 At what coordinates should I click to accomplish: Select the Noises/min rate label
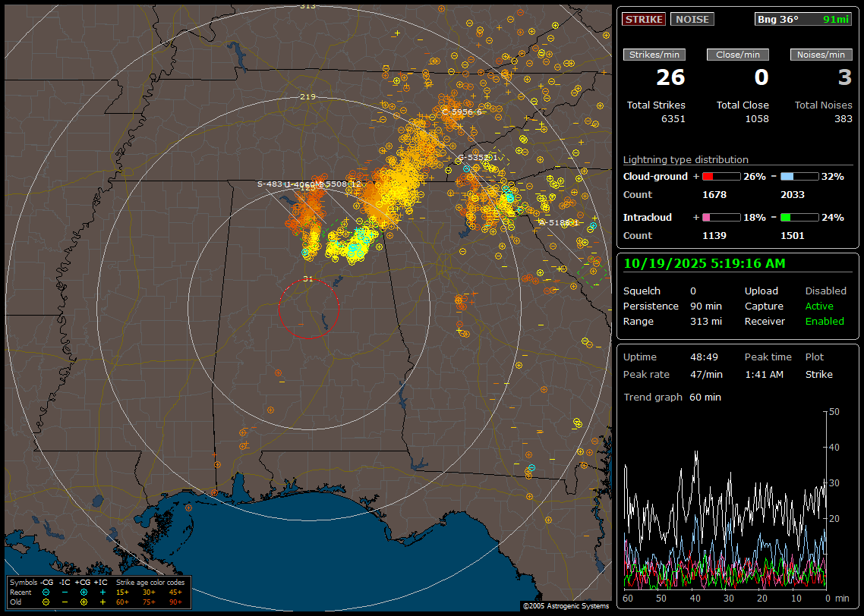(x=821, y=55)
